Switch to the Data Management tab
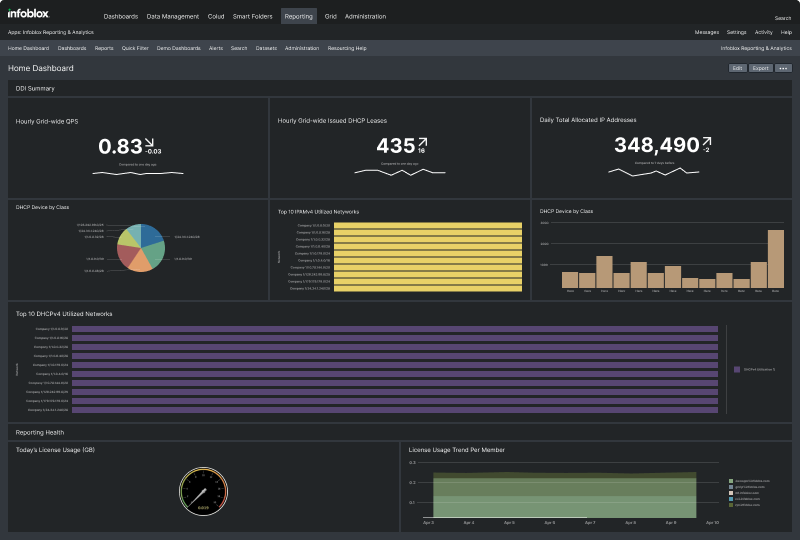 point(171,17)
